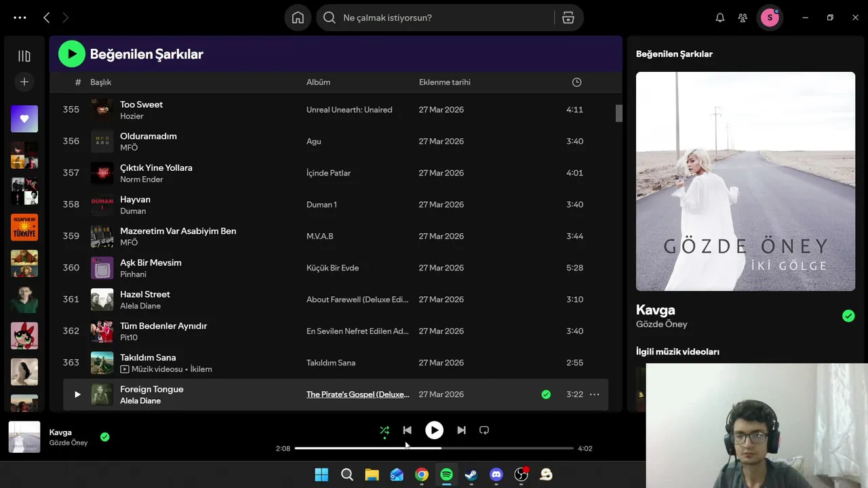Viewport: 868px width, 488px height.
Task: Open album İçinde Patlar
Action: [328, 173]
